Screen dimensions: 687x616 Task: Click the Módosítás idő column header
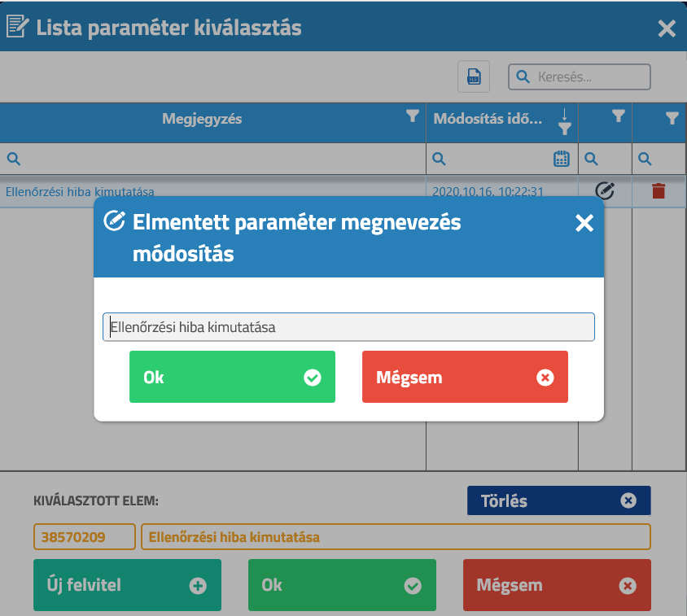[488, 119]
